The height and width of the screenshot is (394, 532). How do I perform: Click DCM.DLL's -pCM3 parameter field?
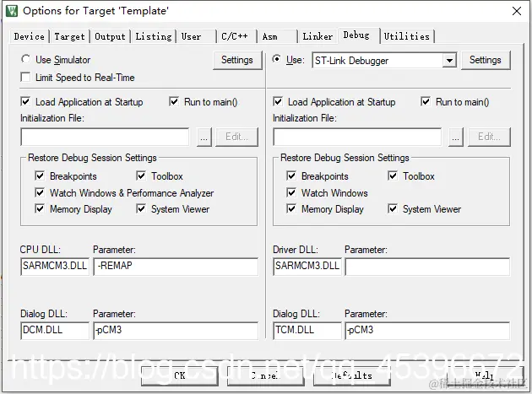point(176,331)
